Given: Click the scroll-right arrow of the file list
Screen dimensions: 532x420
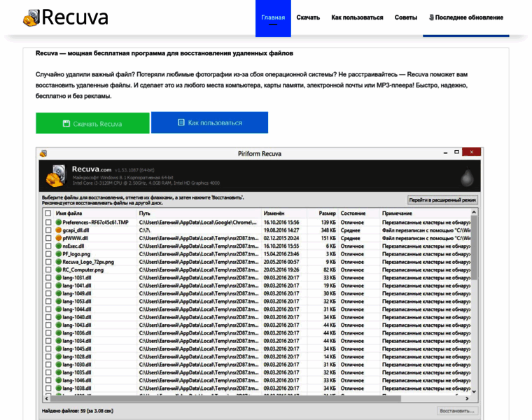Looking at the screenshot, I should [x=467, y=398].
